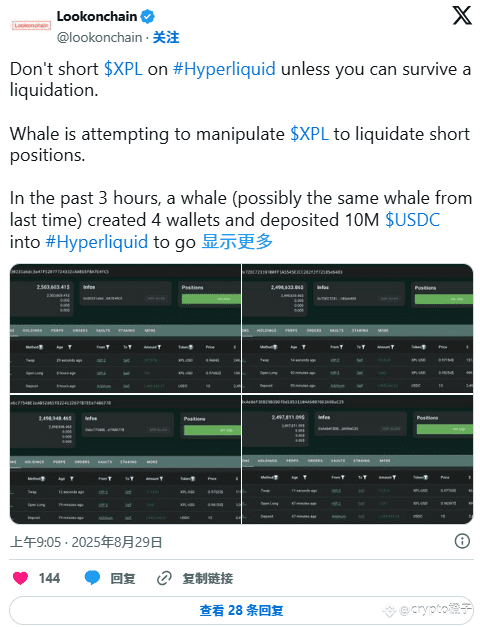Open bottom-right wallet screenshot thumbnail
The width and height of the screenshot is (480, 627).
[358, 459]
